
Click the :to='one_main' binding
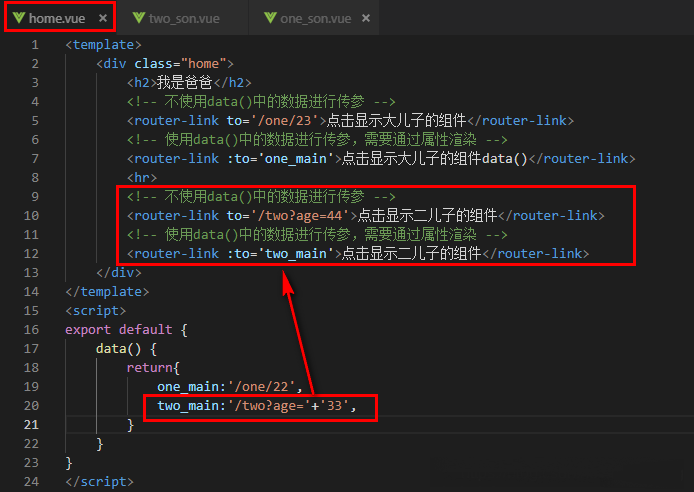click(280, 159)
